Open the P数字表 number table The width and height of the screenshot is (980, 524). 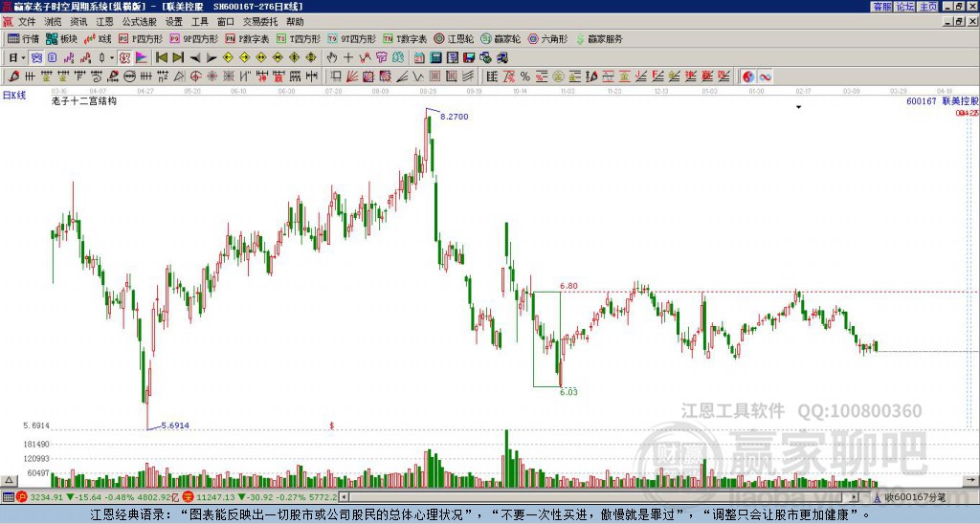click(247, 38)
